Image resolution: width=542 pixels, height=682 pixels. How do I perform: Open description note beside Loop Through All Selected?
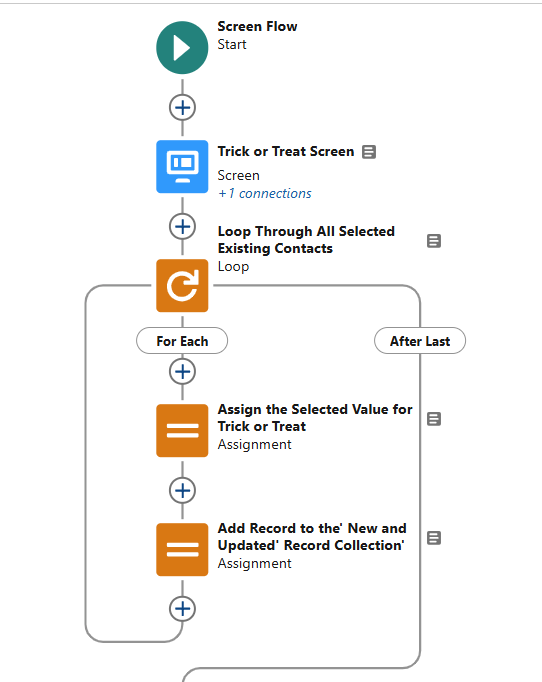point(434,241)
